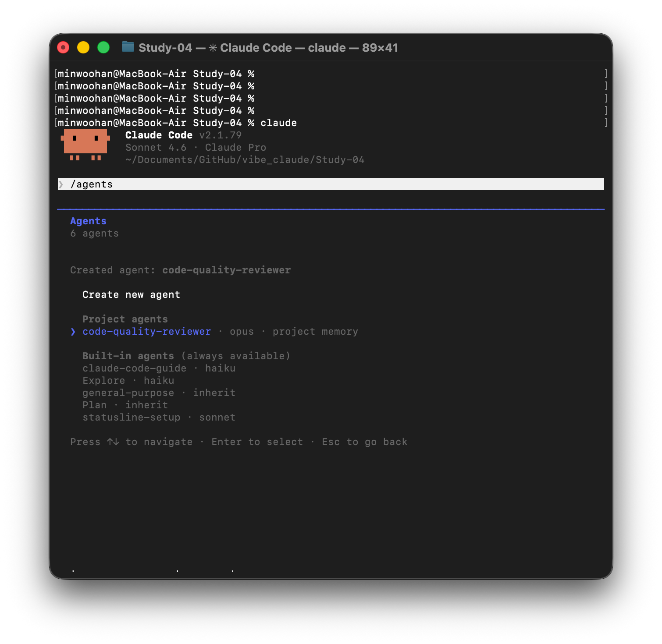This screenshot has height=644, width=662.
Task: Click the folder icon in the title bar
Action: pyautogui.click(x=128, y=47)
